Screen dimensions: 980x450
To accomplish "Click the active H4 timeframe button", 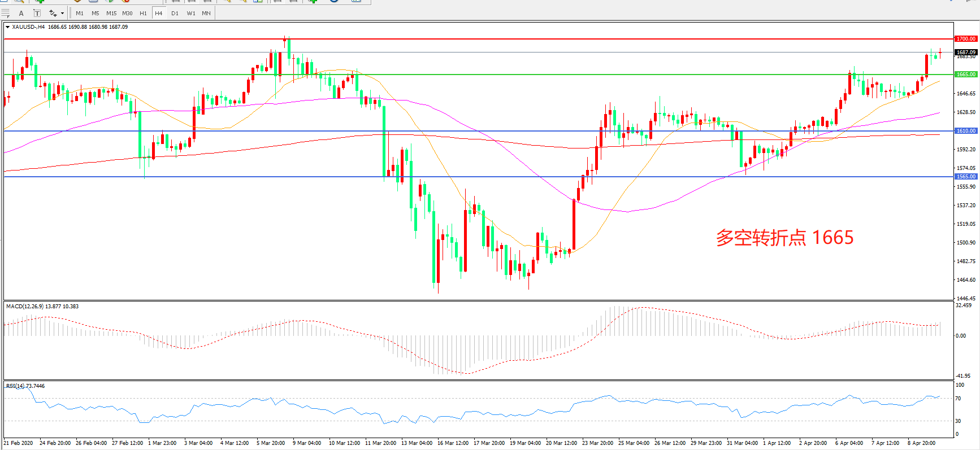I will (x=159, y=13).
